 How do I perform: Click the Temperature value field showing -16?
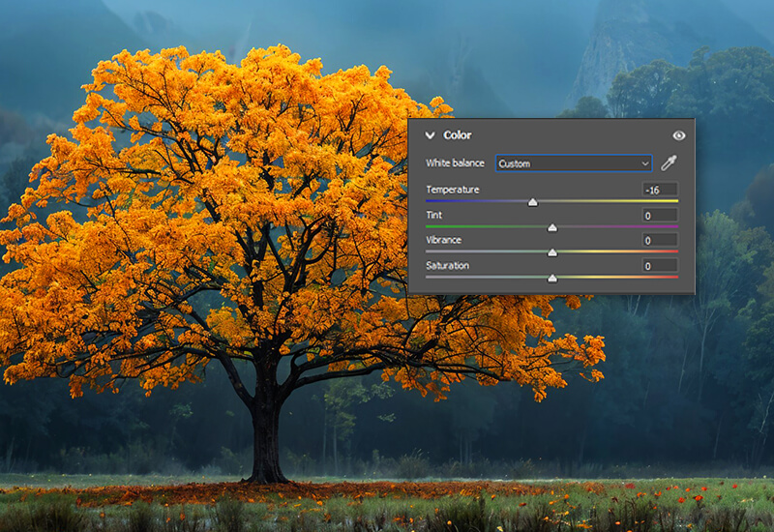pyautogui.click(x=659, y=190)
